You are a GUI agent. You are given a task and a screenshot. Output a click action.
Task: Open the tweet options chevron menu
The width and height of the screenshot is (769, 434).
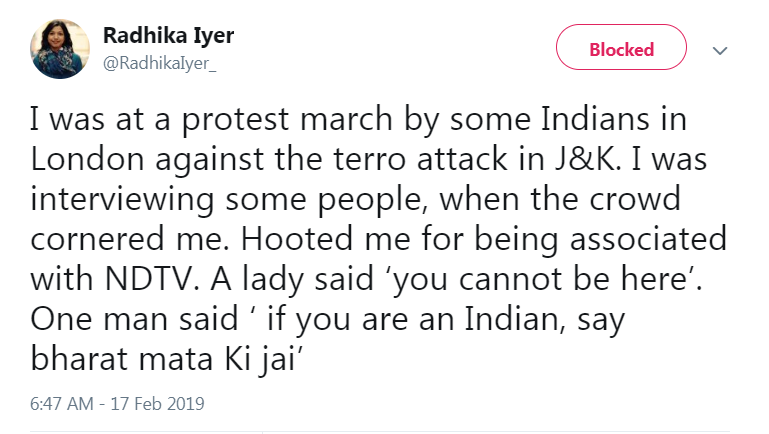(719, 50)
